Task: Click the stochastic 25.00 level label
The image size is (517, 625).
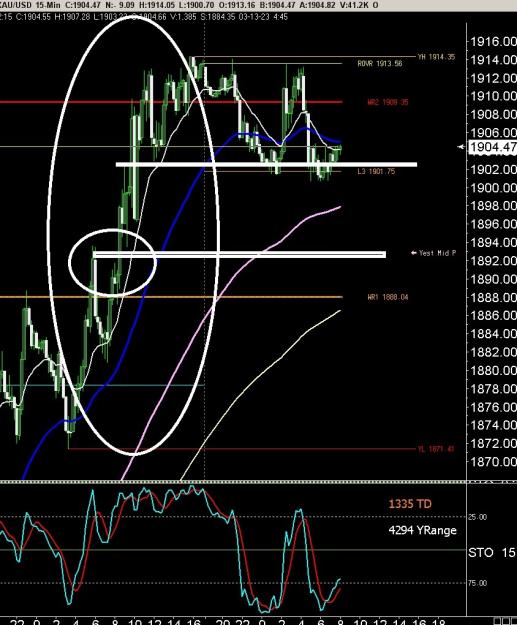Action: pos(477,517)
